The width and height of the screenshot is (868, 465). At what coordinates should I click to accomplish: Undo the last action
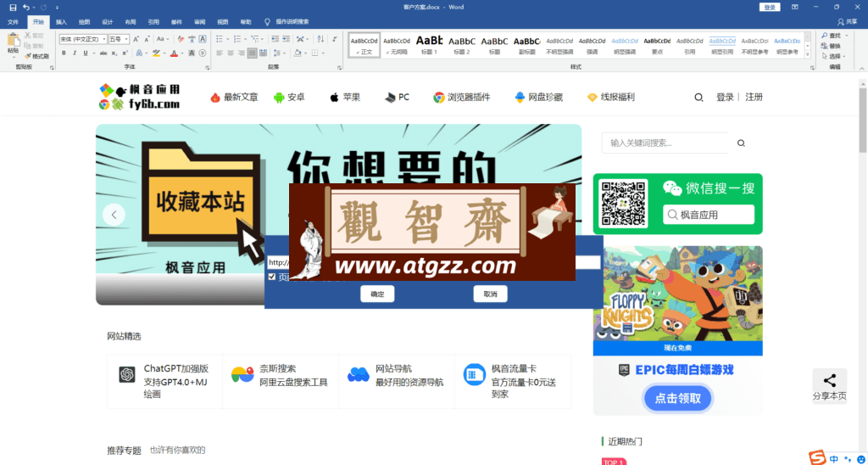tap(25, 7)
